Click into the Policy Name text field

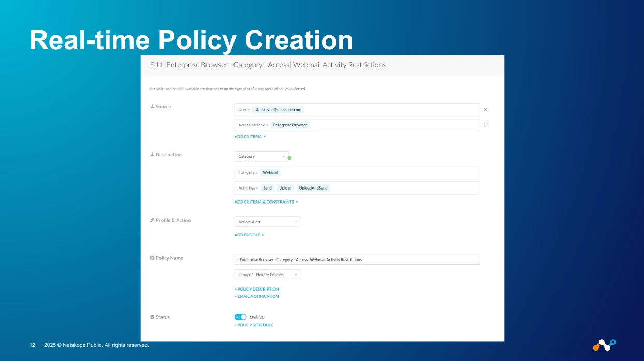(x=357, y=259)
